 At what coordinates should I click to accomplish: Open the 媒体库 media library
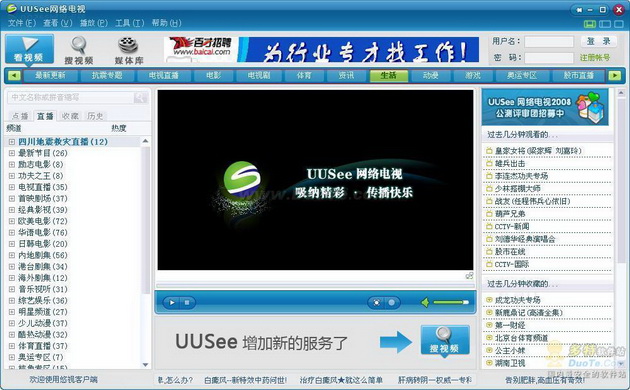pos(129,50)
